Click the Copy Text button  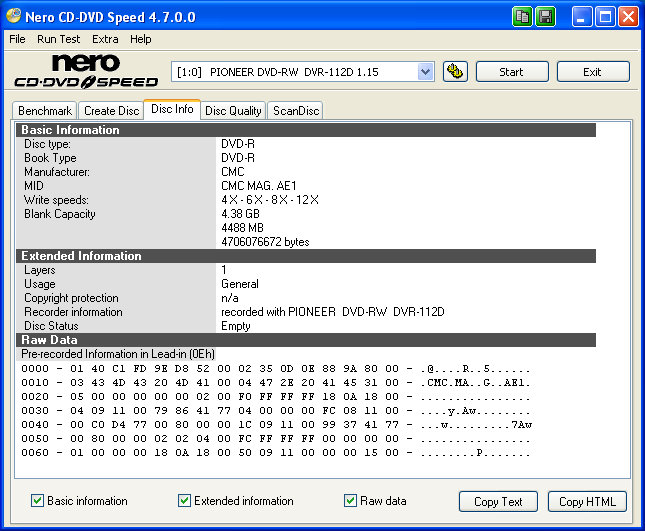click(x=499, y=502)
